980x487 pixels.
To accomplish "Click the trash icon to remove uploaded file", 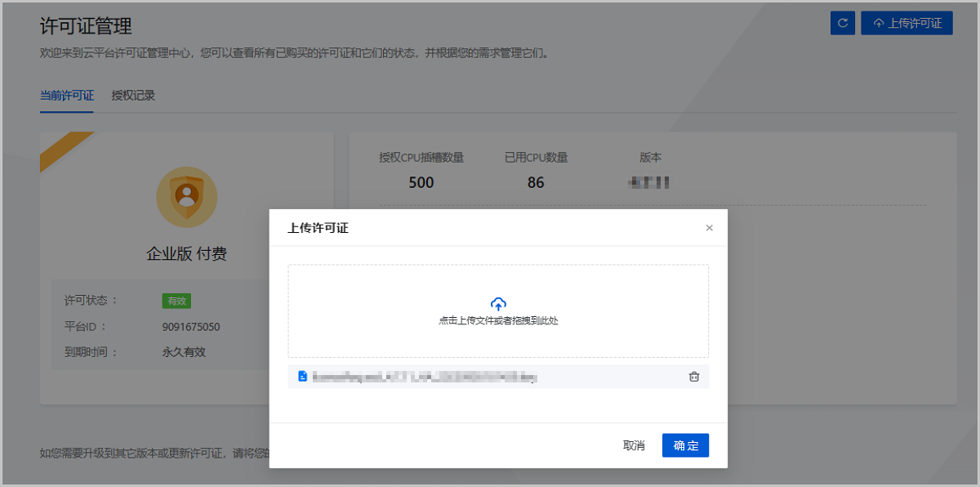I will 693,377.
